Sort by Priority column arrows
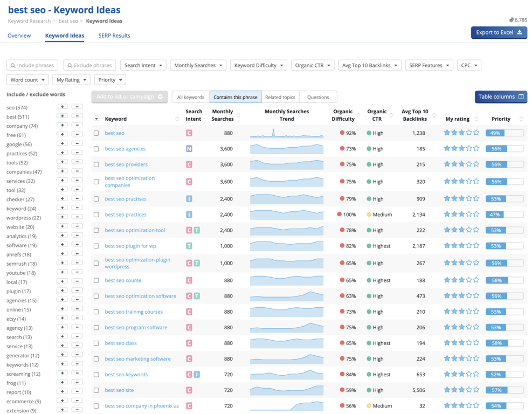 [521, 119]
